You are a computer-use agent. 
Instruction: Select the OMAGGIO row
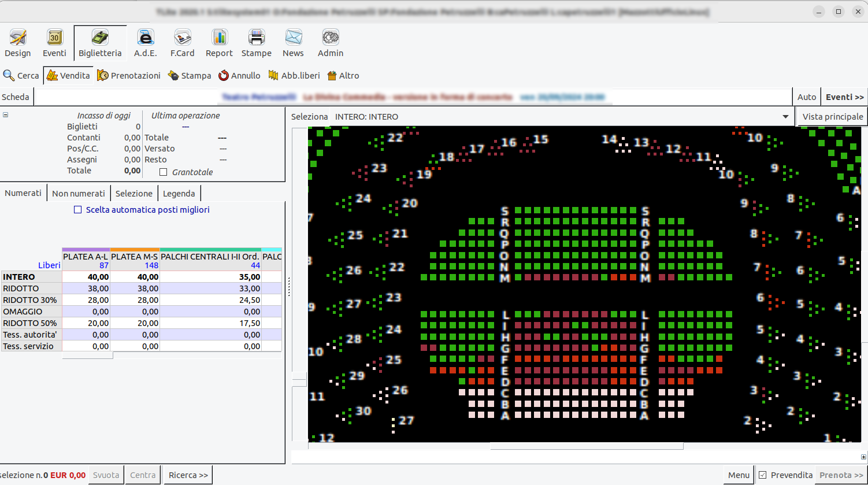(142, 312)
